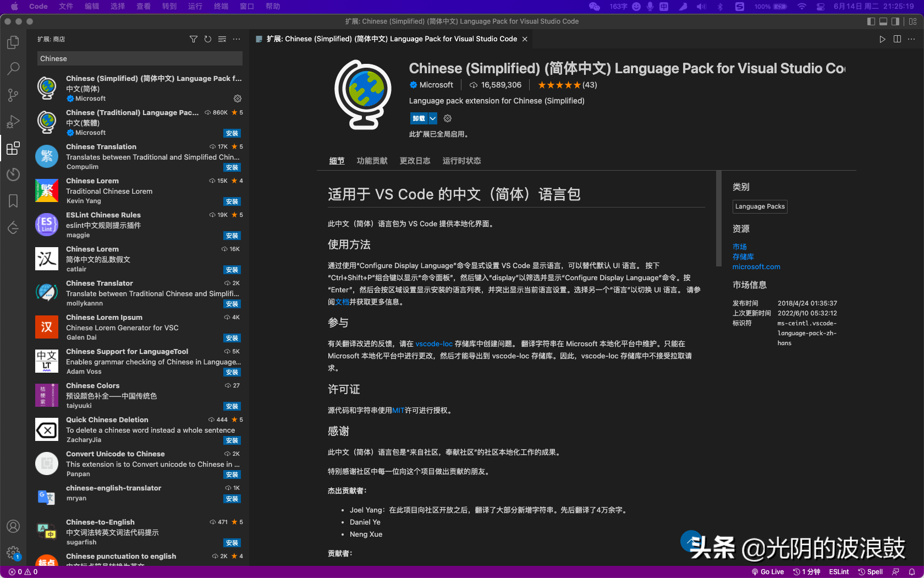This screenshot has height=578, width=924.
Task: Refresh the extensions list
Action: click(x=208, y=39)
